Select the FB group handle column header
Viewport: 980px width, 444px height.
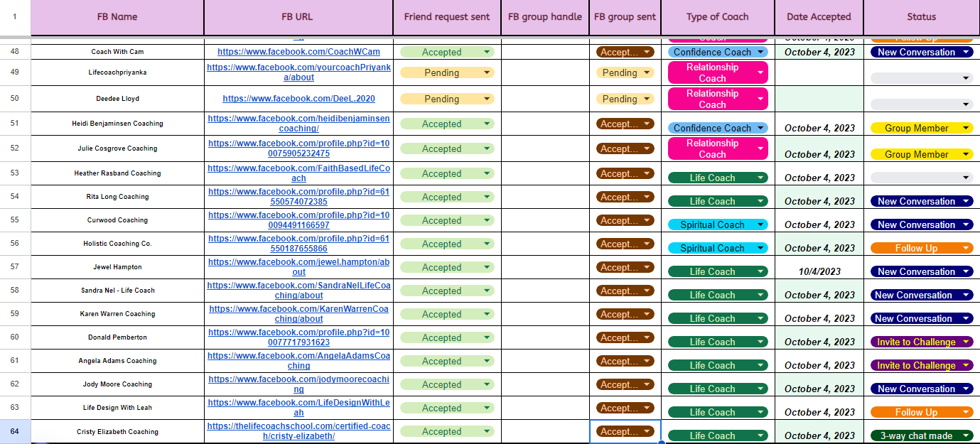(x=545, y=17)
